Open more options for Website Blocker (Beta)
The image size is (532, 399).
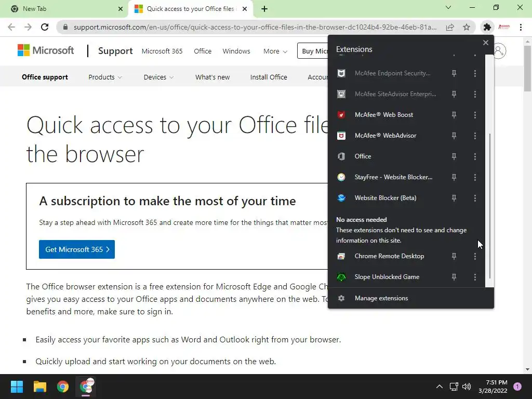pyautogui.click(x=475, y=198)
